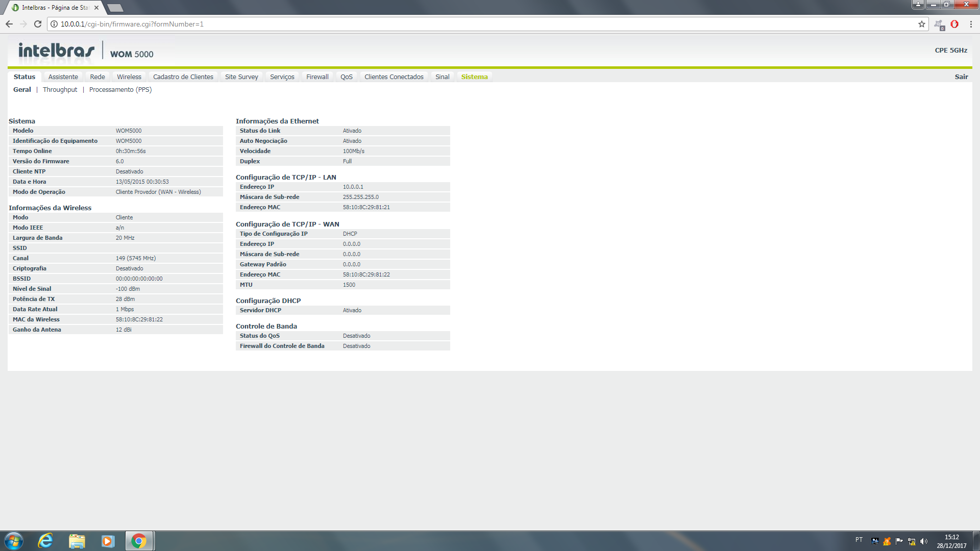Launch Windows Media Player taskbar icon
The height and width of the screenshot is (551, 980).
[108, 541]
